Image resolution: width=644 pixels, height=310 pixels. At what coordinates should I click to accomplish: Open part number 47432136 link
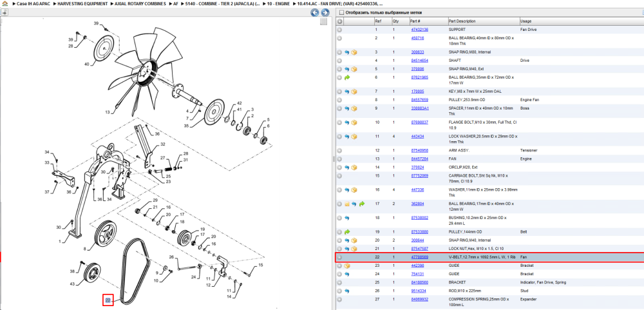pos(420,30)
